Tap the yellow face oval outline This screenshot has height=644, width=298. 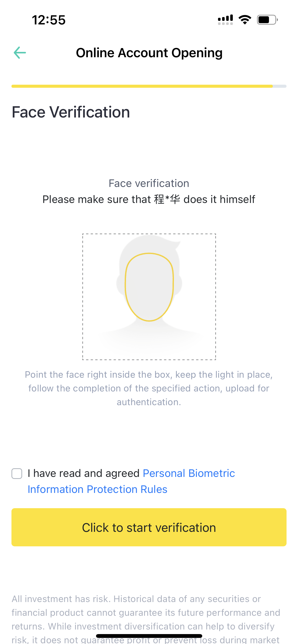[149, 287]
